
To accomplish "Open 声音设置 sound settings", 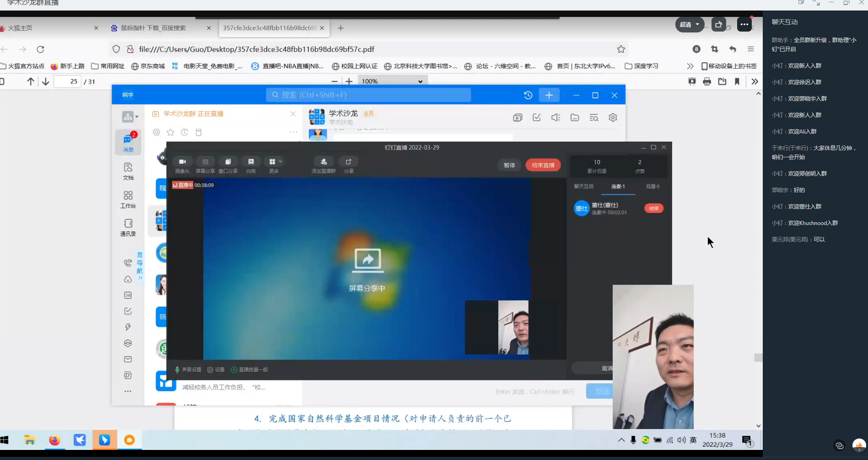I will coord(188,369).
